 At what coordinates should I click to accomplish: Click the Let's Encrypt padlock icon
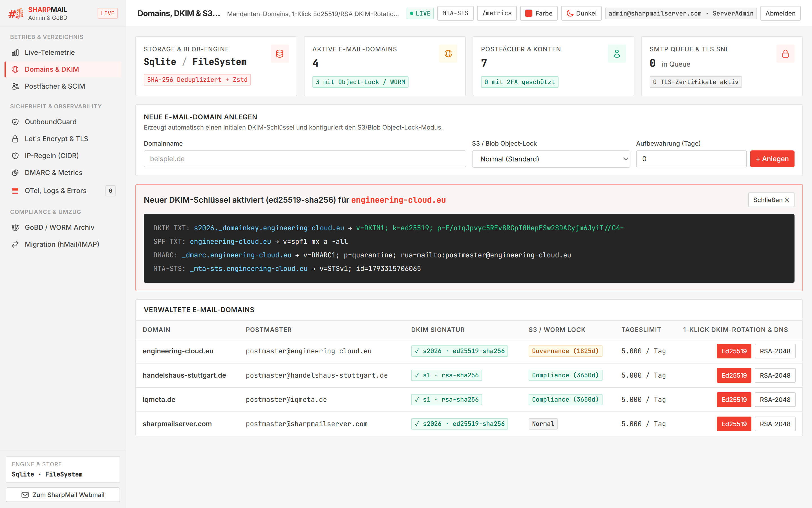pyautogui.click(x=15, y=139)
